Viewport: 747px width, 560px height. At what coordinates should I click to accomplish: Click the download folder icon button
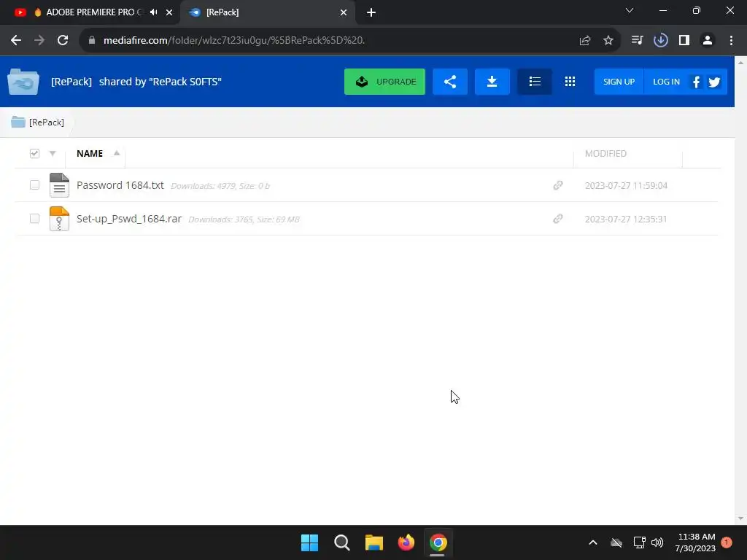(x=492, y=82)
